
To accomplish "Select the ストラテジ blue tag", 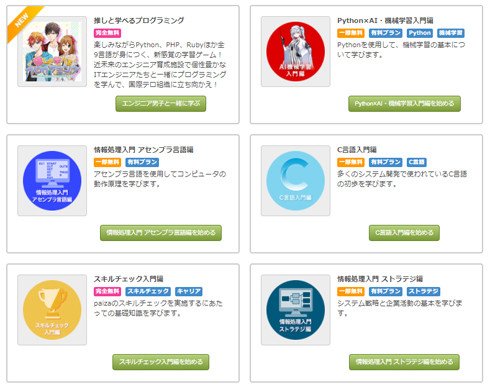I will [x=423, y=291].
